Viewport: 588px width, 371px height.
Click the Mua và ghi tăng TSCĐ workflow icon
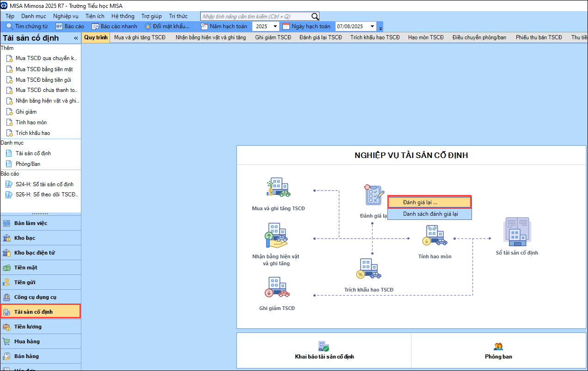(278, 188)
